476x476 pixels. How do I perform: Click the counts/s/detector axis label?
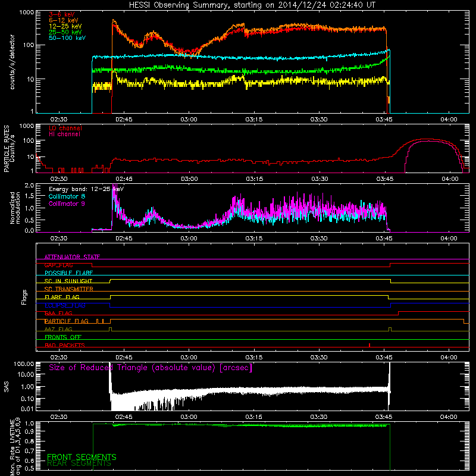pos(12,62)
